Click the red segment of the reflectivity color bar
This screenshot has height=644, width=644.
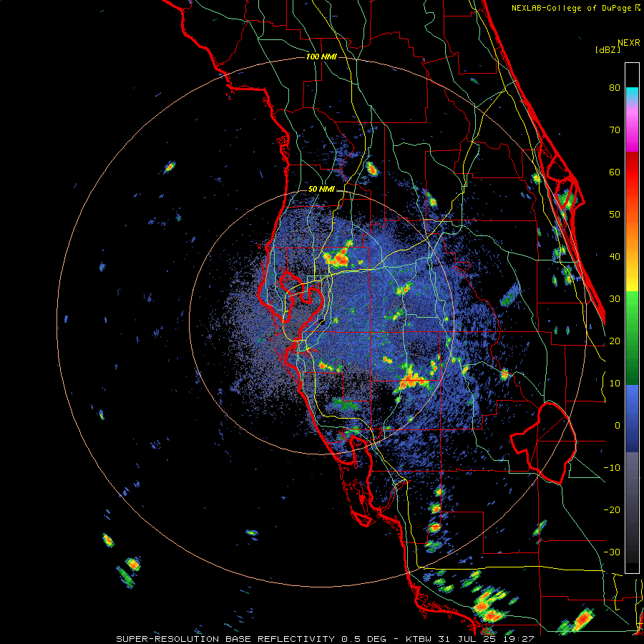pos(632,172)
